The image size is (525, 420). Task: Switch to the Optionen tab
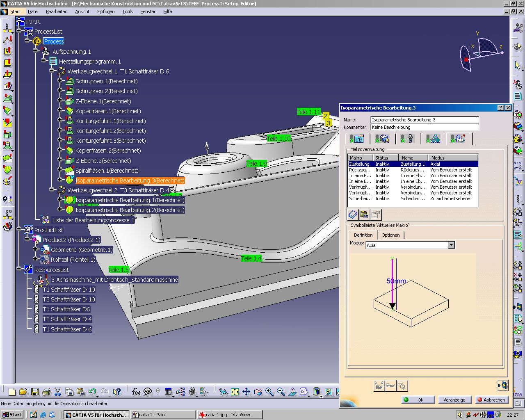tap(390, 235)
